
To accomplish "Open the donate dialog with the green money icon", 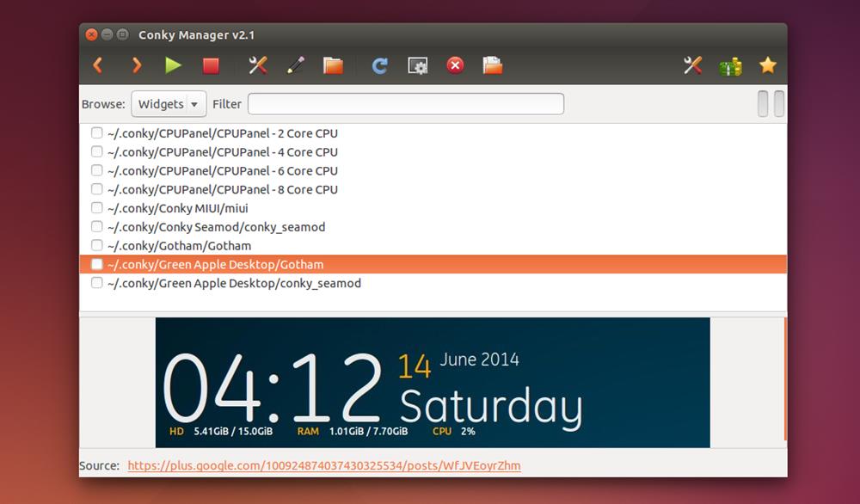I will pyautogui.click(x=730, y=65).
